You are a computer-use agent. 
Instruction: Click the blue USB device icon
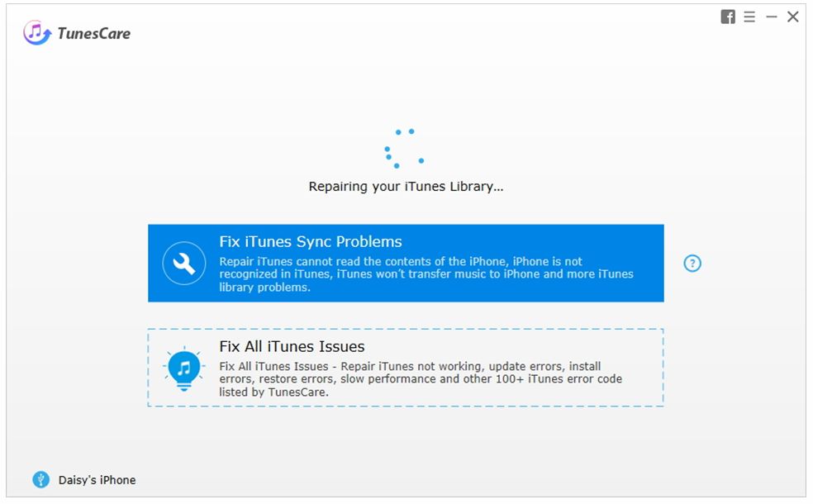point(41,480)
